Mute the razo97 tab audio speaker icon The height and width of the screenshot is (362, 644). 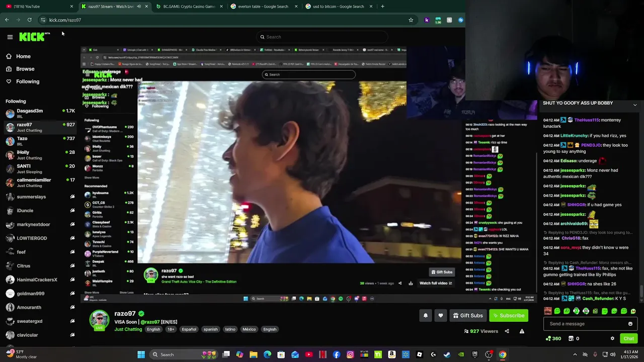(x=139, y=7)
